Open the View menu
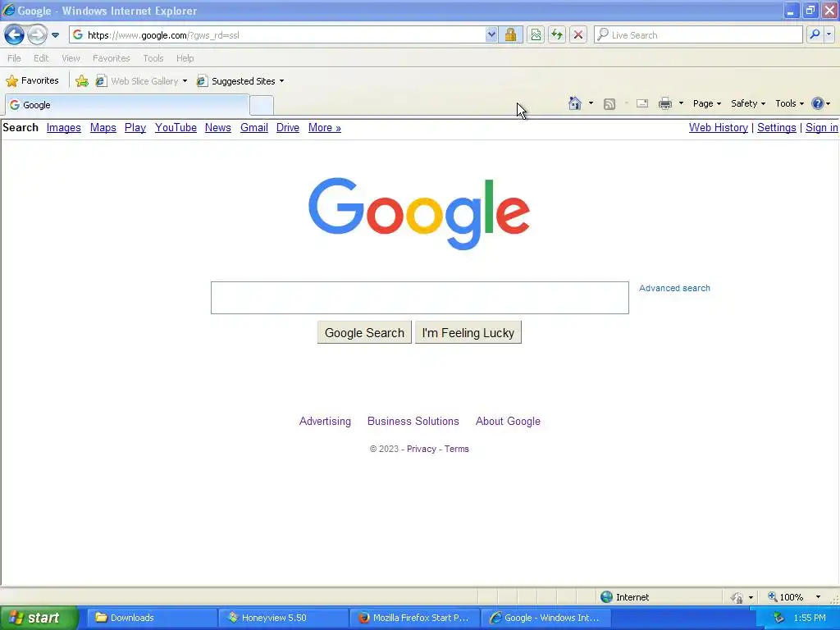840x630 pixels. 71,58
